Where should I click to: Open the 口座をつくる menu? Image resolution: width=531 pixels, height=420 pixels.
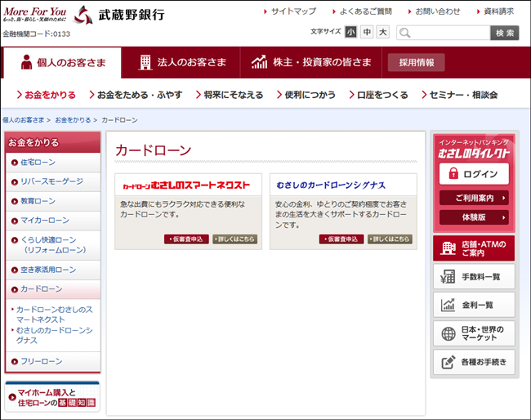(378, 95)
